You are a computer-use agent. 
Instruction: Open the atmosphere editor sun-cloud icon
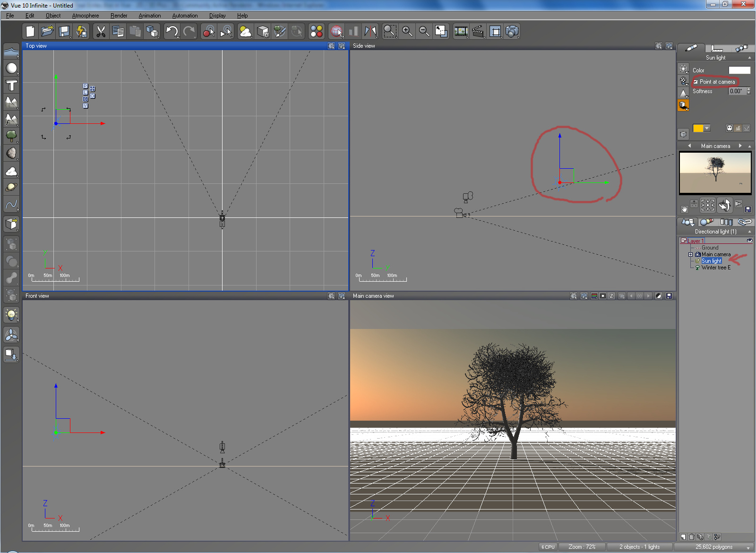(245, 32)
